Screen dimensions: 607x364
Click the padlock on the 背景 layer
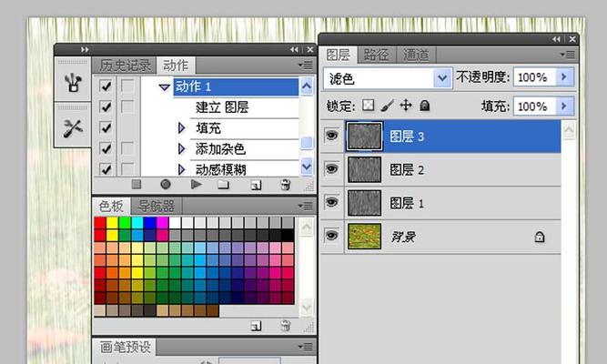tap(540, 237)
